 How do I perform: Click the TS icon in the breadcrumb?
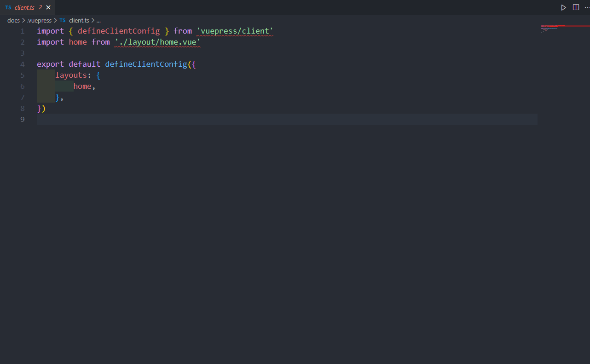point(63,20)
